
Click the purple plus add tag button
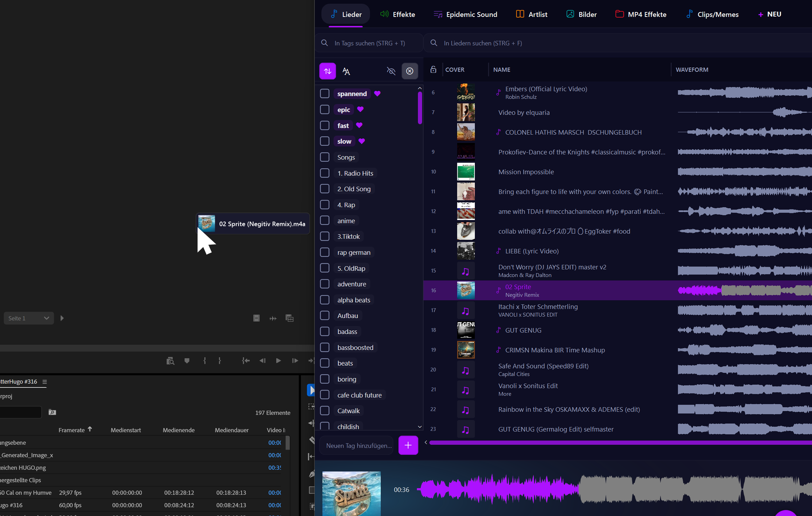408,445
